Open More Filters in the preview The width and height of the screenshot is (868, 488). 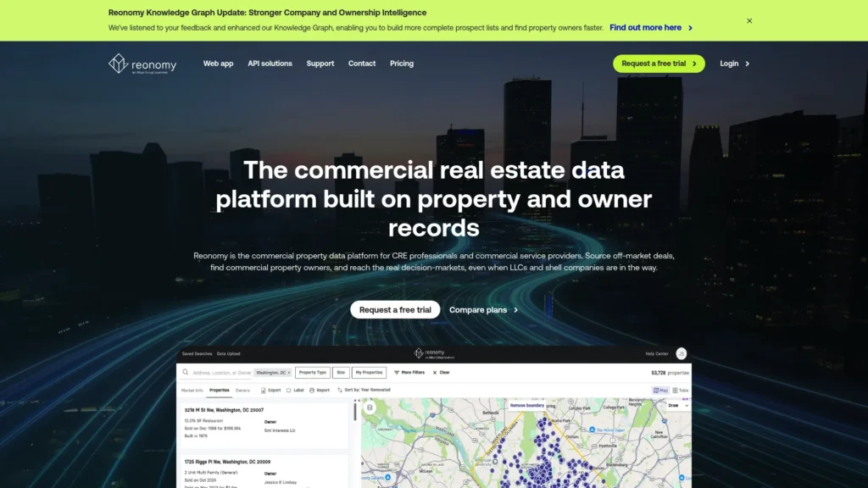[x=409, y=373]
